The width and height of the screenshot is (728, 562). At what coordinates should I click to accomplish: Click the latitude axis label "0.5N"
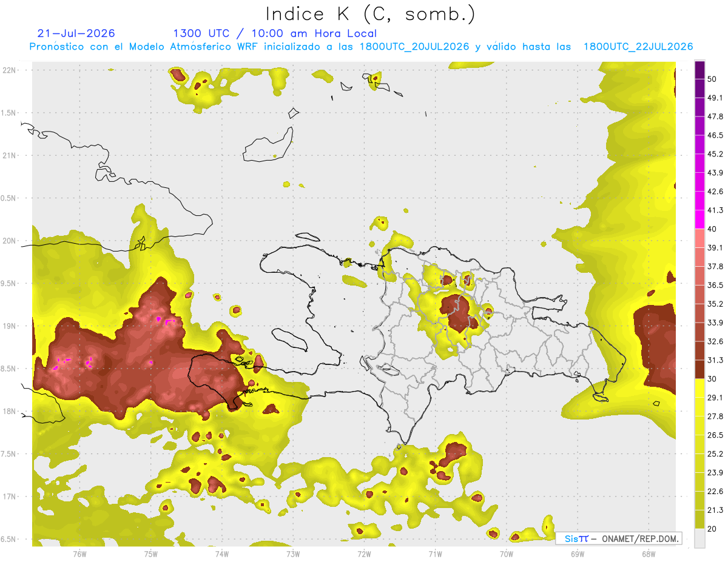tap(8, 198)
